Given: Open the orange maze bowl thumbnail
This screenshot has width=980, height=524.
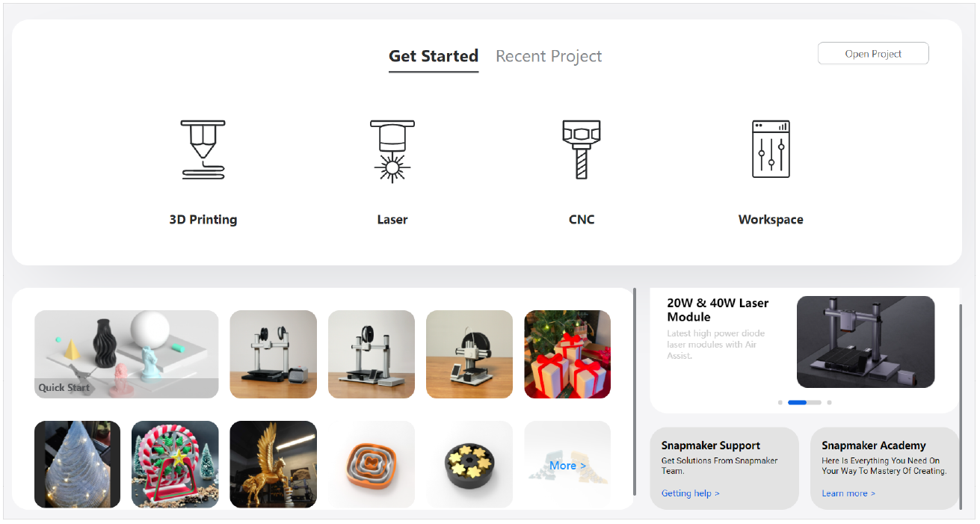Looking at the screenshot, I should click(371, 464).
